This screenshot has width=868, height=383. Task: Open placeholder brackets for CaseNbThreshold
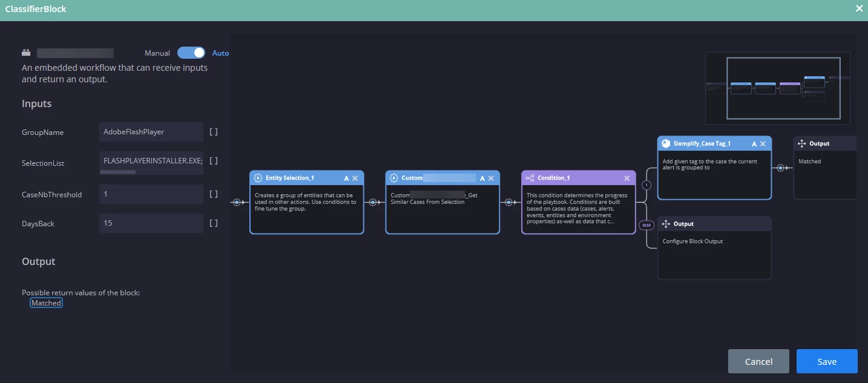(x=214, y=194)
